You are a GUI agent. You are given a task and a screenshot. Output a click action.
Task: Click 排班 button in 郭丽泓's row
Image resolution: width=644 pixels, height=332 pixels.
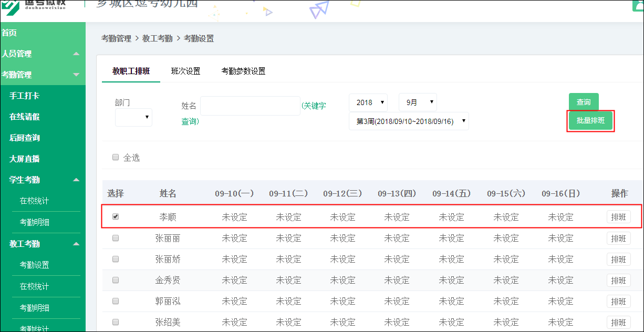pos(618,301)
